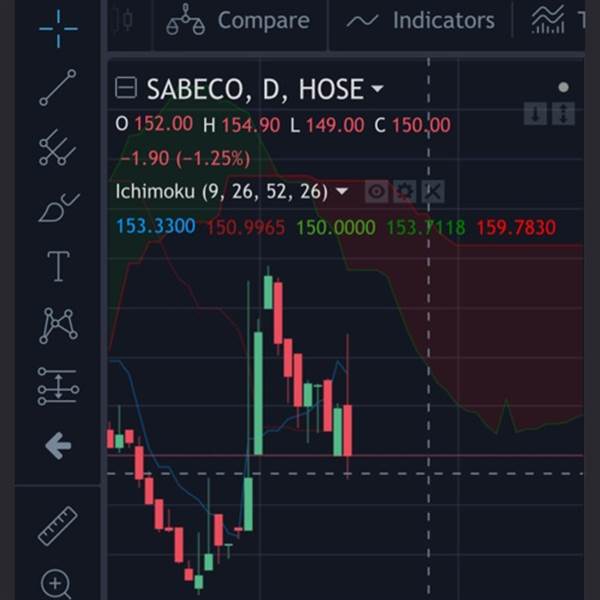Viewport: 600px width, 600px height.
Task: Click the pane maximize arrows button
Action: coord(563,114)
